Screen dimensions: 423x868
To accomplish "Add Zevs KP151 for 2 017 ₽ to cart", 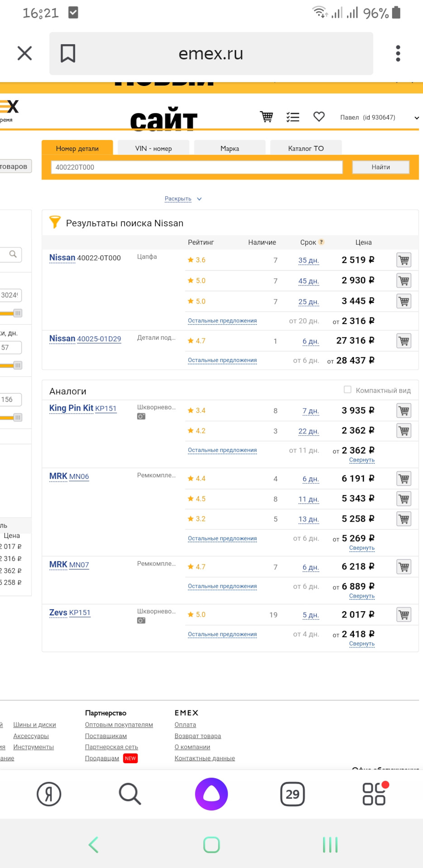I will [404, 615].
